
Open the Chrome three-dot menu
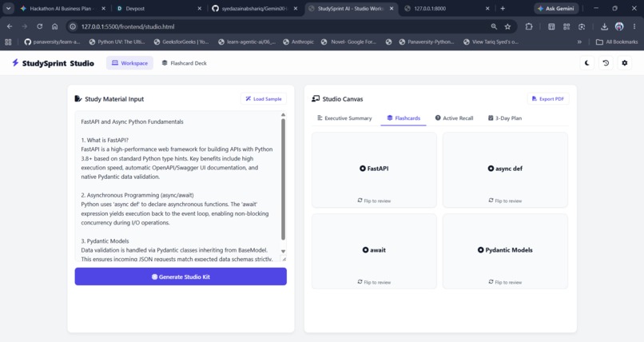click(x=634, y=26)
